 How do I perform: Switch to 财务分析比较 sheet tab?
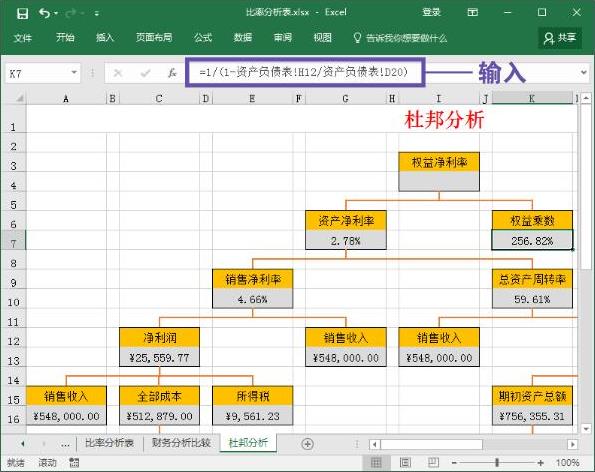(181, 443)
